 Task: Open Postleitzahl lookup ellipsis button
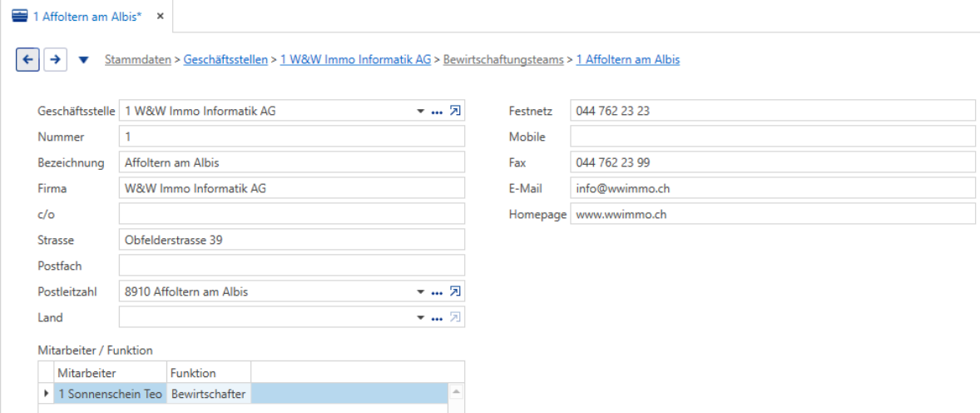point(437,291)
